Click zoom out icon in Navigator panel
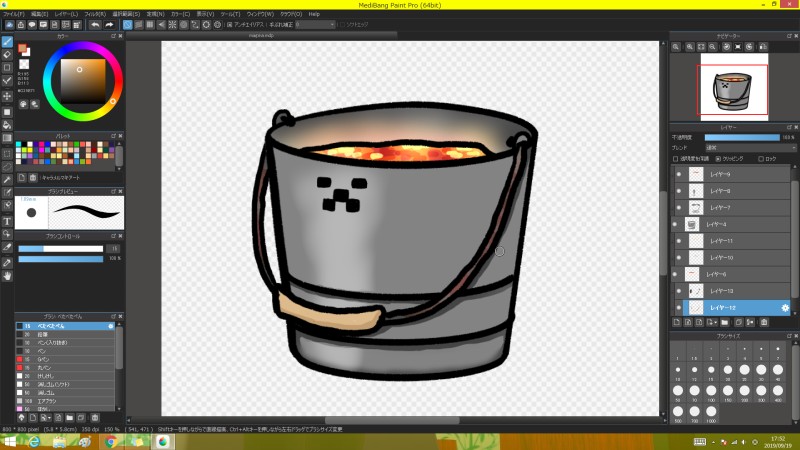The width and height of the screenshot is (800, 450). (712, 47)
